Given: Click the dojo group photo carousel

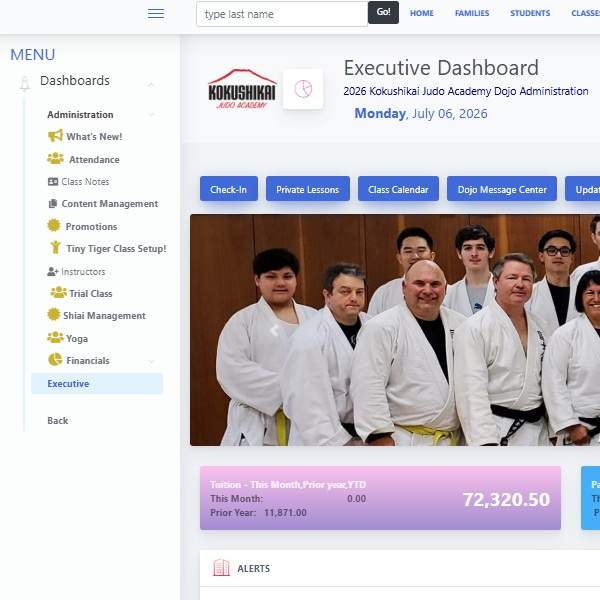Looking at the screenshot, I should [x=395, y=330].
